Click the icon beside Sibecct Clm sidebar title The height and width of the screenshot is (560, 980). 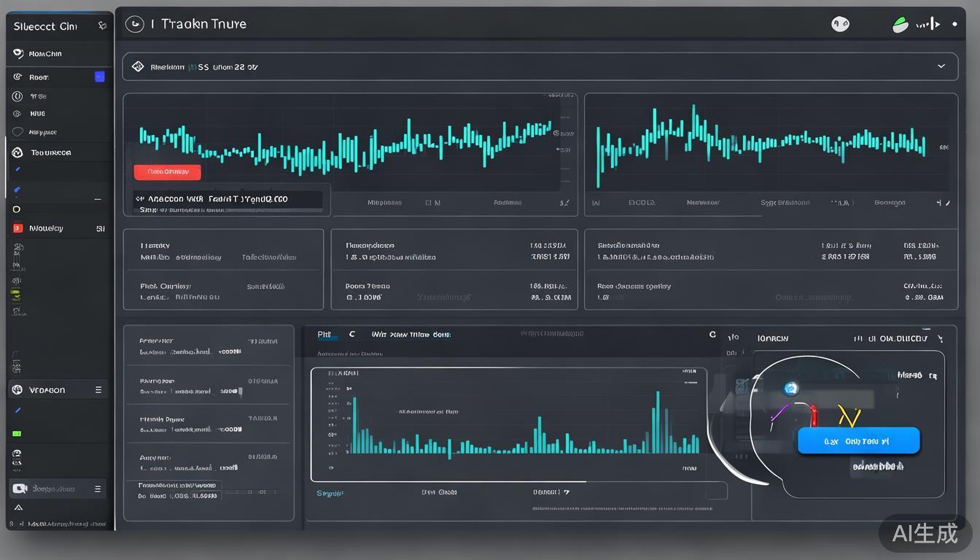coord(102,26)
